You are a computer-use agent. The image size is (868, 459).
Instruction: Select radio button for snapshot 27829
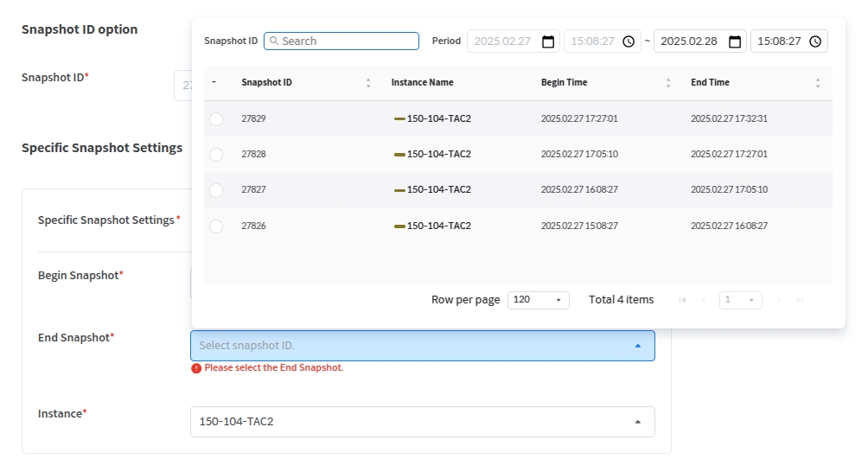(x=216, y=119)
